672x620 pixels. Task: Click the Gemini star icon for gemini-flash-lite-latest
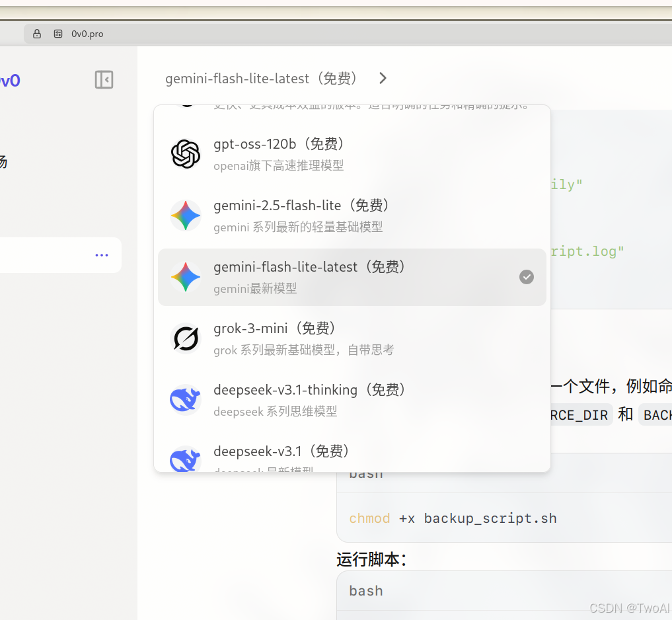(x=186, y=277)
